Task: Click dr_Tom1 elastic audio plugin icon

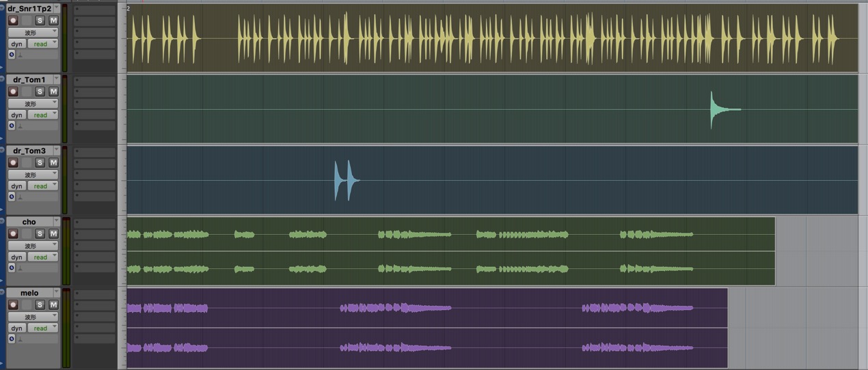Action: click(x=20, y=126)
